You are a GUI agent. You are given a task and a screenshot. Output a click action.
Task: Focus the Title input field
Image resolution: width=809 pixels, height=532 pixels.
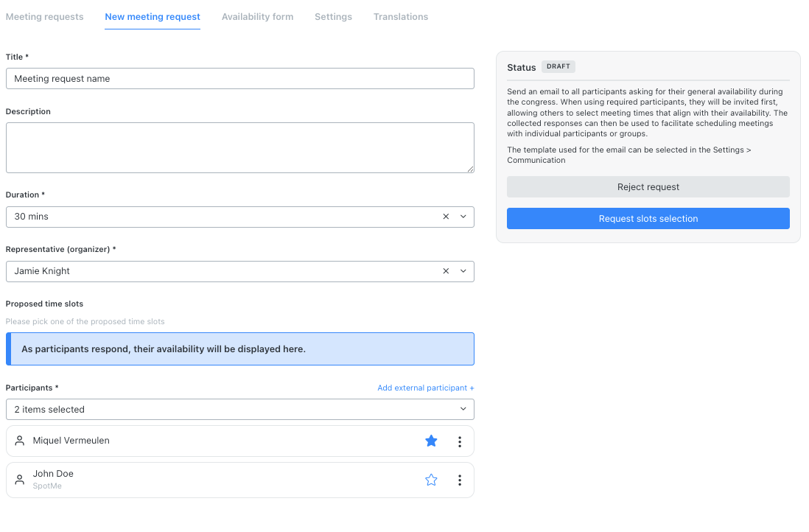coord(240,78)
